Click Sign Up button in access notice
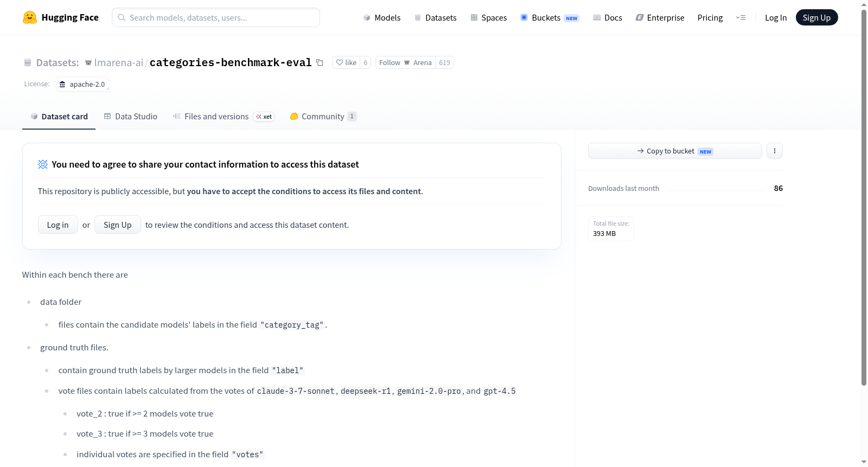This screenshot has height=467, width=868. click(x=118, y=225)
